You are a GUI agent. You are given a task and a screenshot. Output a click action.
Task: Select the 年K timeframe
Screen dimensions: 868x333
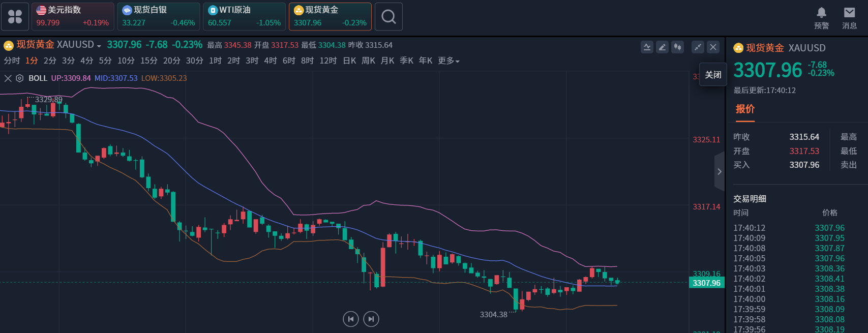tap(426, 60)
